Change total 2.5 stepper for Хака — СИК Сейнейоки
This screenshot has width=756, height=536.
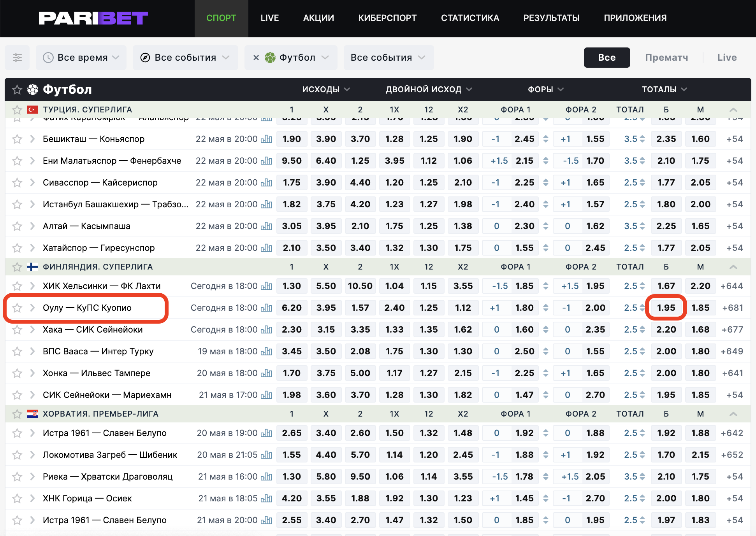(642, 329)
